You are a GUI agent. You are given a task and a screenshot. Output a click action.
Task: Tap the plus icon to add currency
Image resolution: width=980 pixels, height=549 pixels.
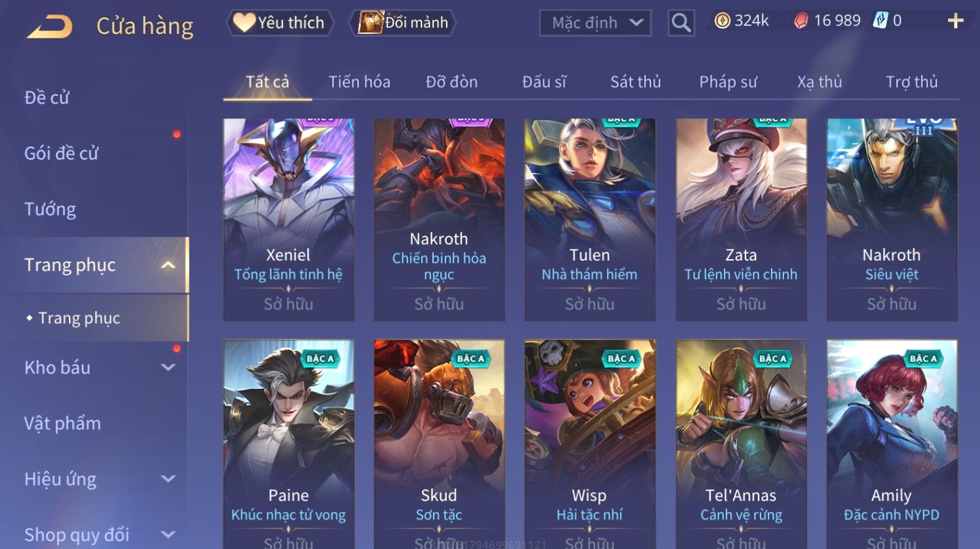coord(955,21)
